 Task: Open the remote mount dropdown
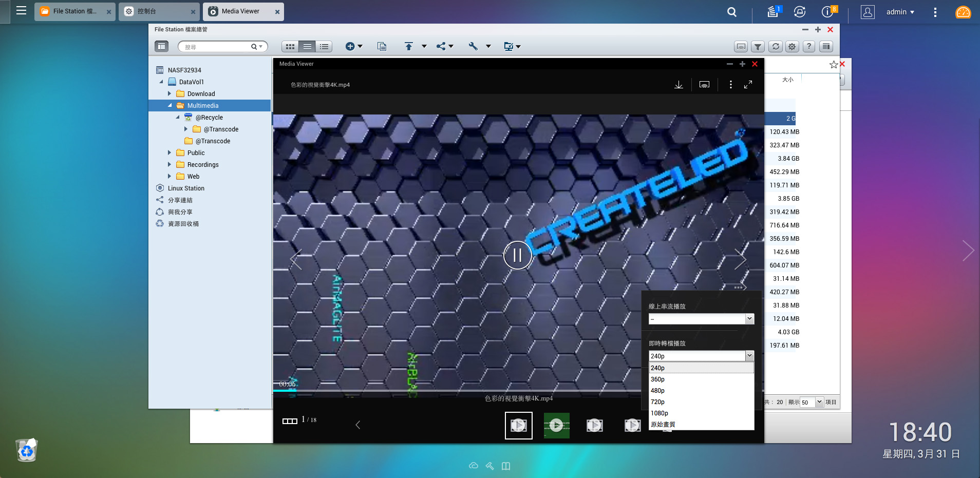pos(512,46)
